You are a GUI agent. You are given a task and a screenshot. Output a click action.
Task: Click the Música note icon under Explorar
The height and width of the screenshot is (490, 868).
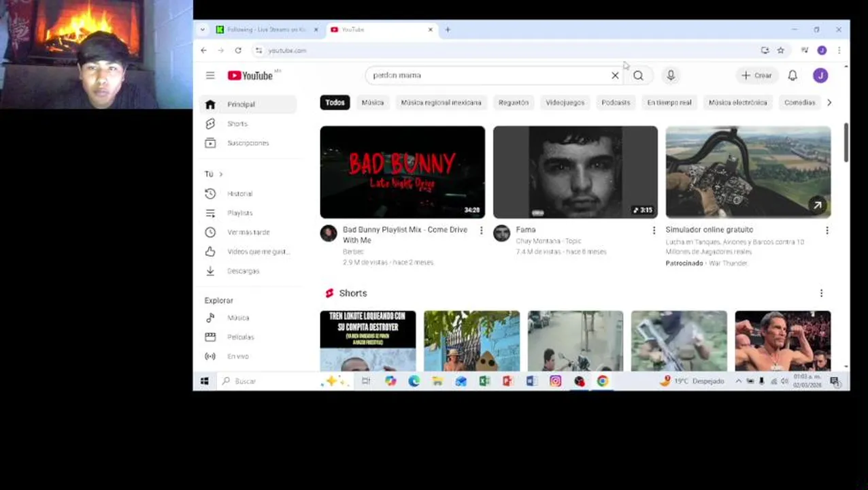(210, 318)
